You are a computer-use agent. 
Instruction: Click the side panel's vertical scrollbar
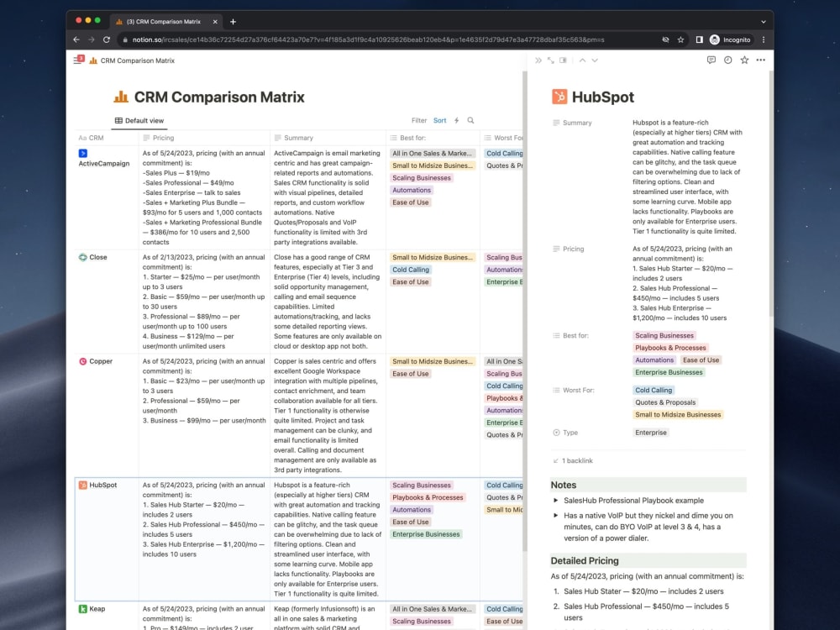coord(771,193)
